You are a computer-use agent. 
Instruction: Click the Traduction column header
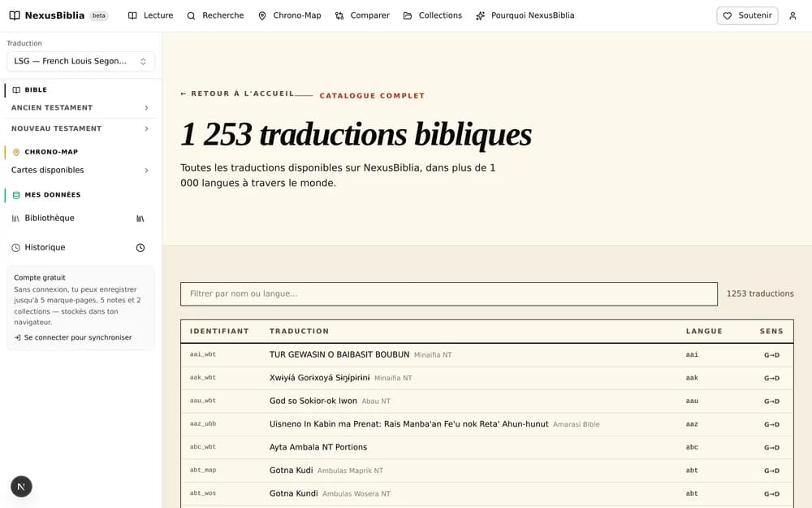(299, 332)
